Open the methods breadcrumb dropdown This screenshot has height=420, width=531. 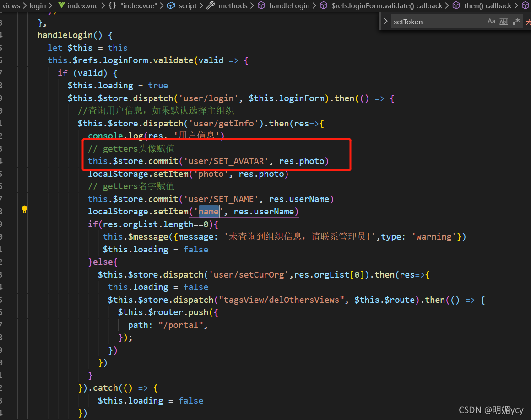pyautogui.click(x=233, y=5)
